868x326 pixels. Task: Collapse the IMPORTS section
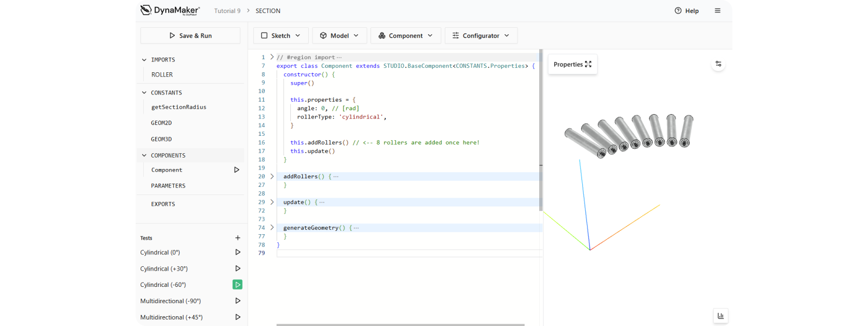144,60
